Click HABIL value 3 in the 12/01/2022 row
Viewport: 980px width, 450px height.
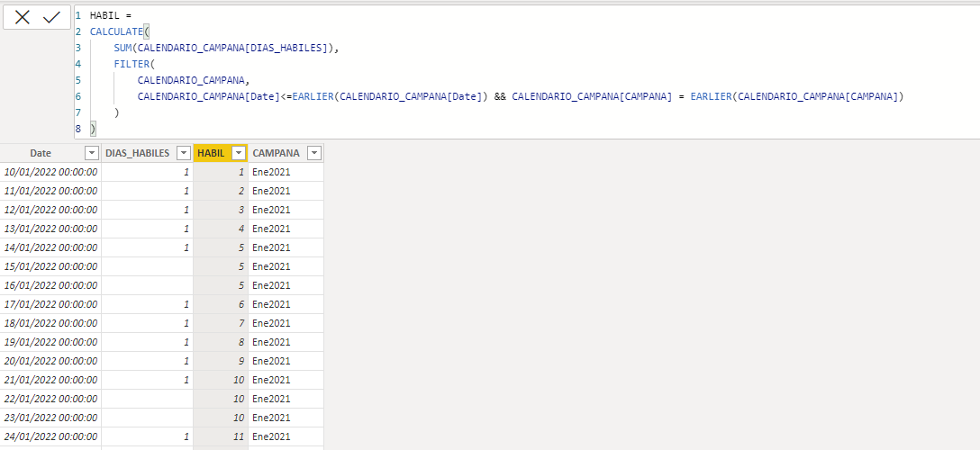(221, 210)
